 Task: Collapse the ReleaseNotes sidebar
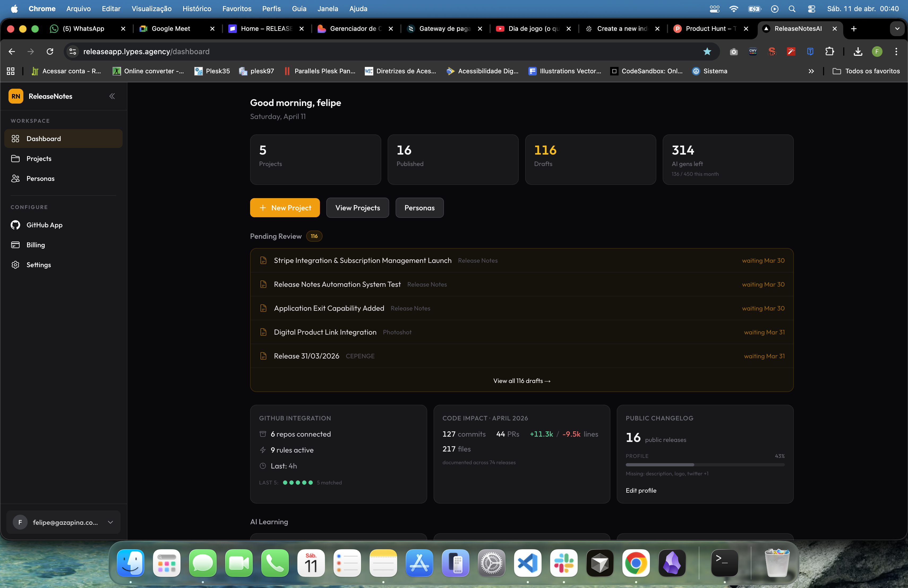pyautogui.click(x=112, y=96)
